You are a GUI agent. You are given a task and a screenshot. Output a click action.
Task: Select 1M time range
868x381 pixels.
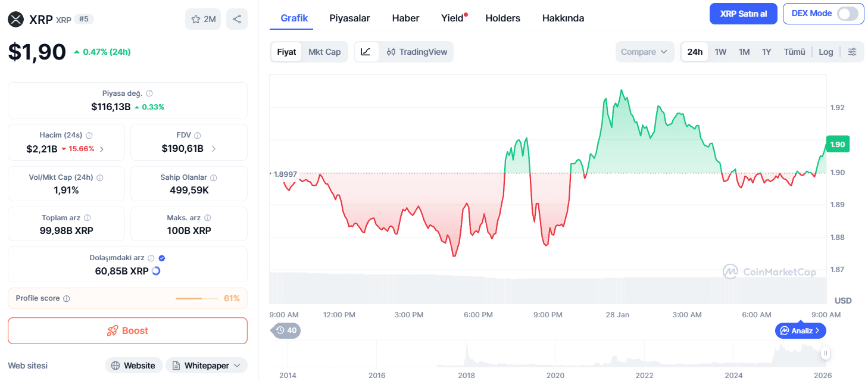(744, 52)
